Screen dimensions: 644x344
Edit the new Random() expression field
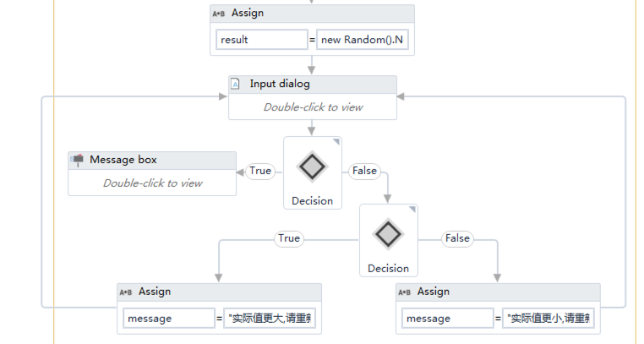pyautogui.click(x=363, y=40)
